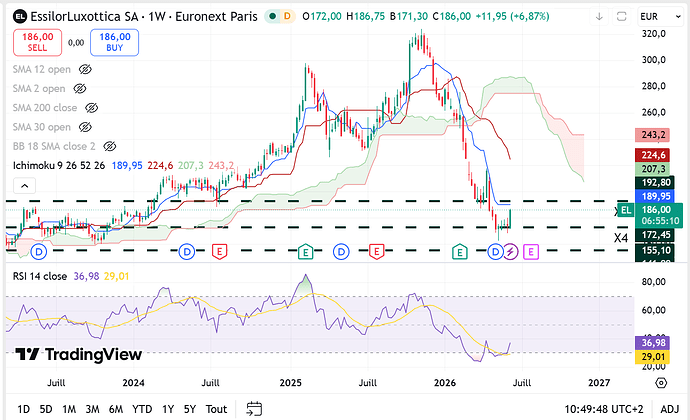Open the date range calendar icon

pyautogui.click(x=254, y=409)
